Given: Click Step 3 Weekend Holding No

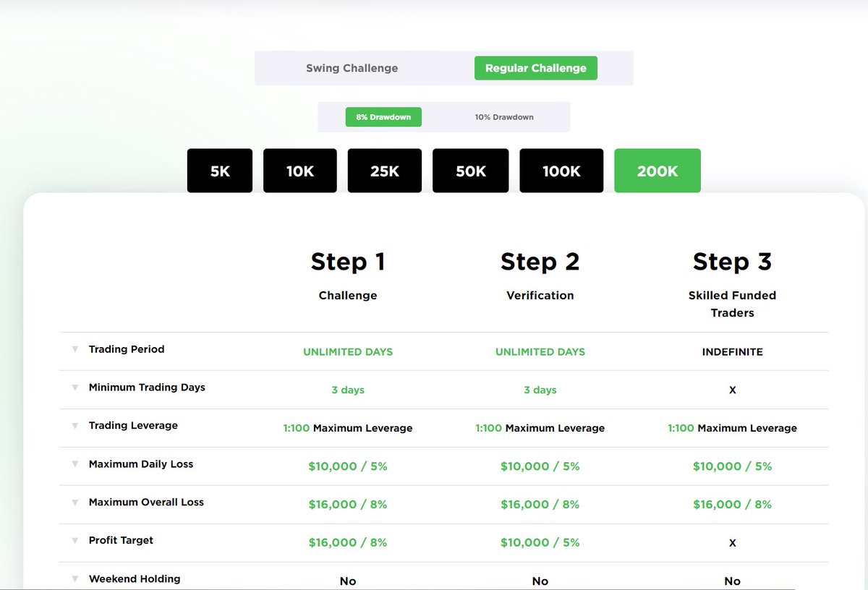Looking at the screenshot, I should tap(732, 581).
